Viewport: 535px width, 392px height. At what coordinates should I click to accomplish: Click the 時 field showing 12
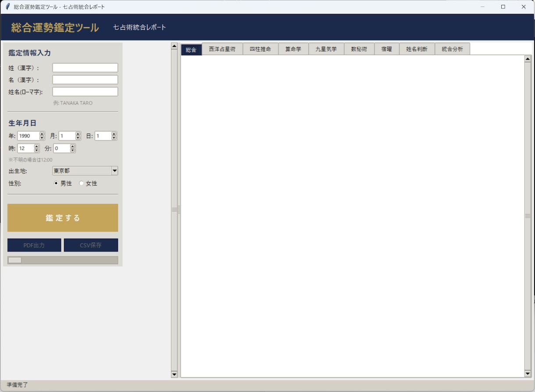pyautogui.click(x=26, y=148)
